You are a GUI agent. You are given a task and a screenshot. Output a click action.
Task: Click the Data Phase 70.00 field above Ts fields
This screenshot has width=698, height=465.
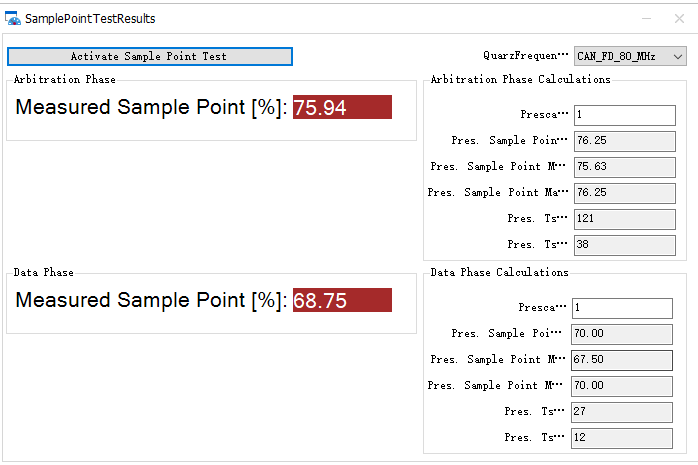click(622, 386)
